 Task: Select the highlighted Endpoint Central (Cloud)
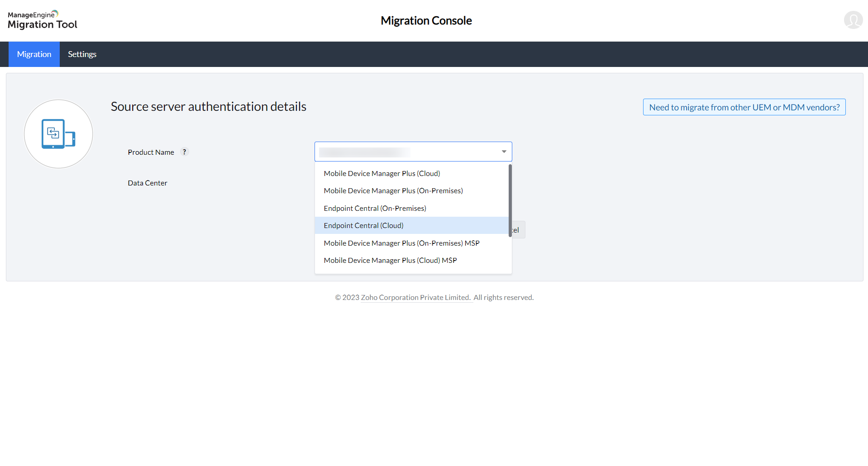tap(363, 226)
